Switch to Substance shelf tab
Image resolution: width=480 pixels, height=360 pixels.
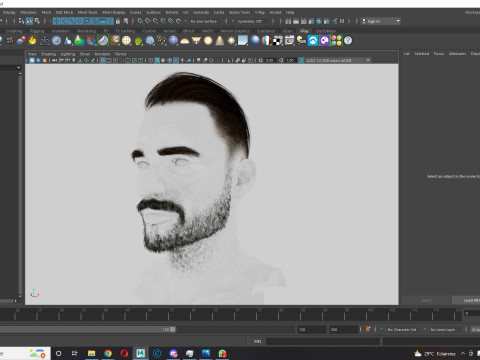(x=266, y=31)
